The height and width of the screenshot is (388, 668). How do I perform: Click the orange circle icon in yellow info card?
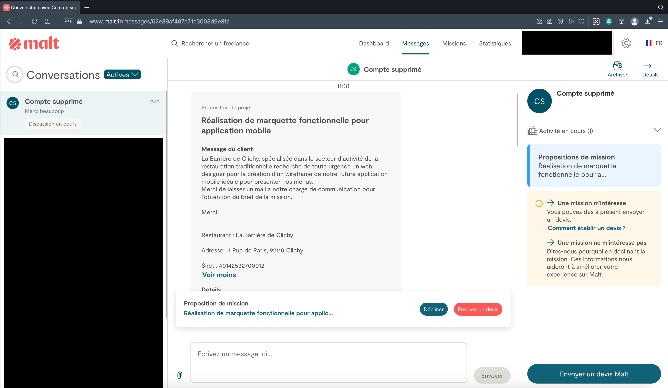(x=539, y=203)
